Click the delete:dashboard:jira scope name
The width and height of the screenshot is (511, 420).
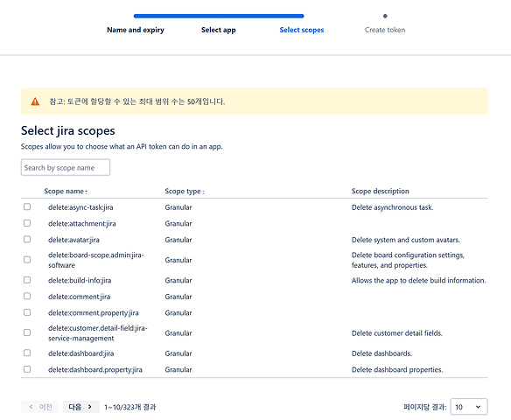coord(80,353)
